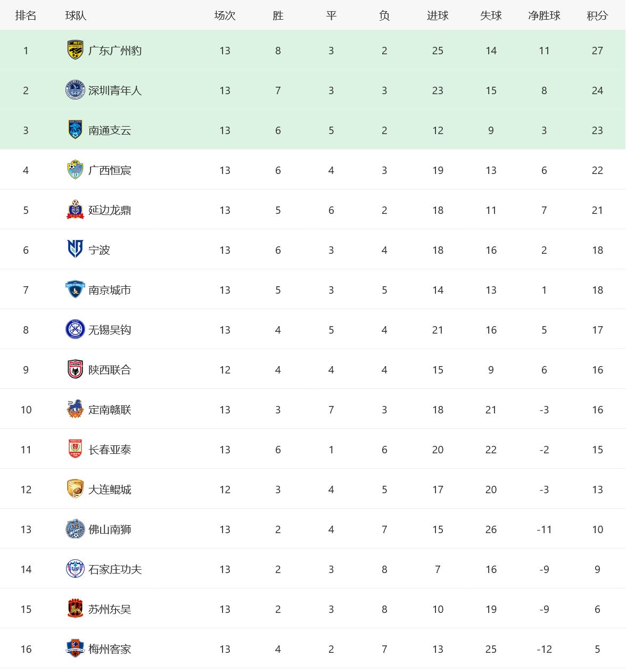The image size is (634, 672).
Task: Select the 排名 column header
Action: (26, 15)
